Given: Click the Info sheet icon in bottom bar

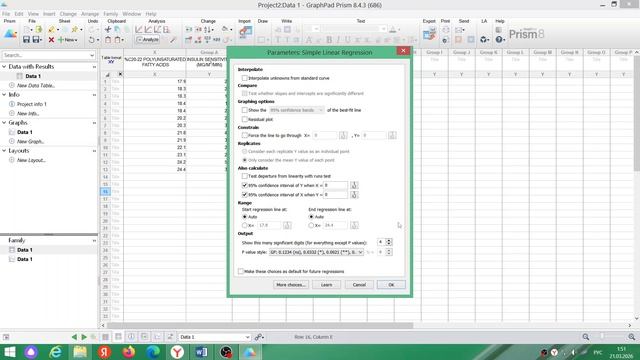Looking at the screenshot, I should point(131,337).
